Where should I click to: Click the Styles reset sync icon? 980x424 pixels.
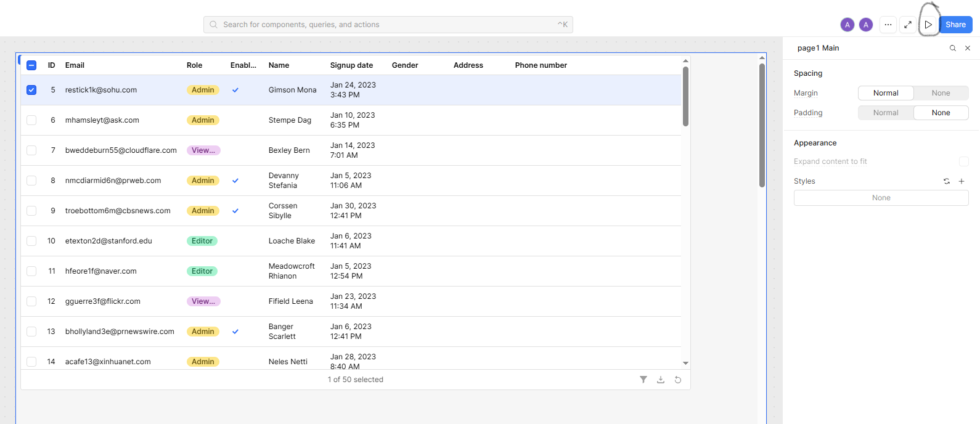946,181
